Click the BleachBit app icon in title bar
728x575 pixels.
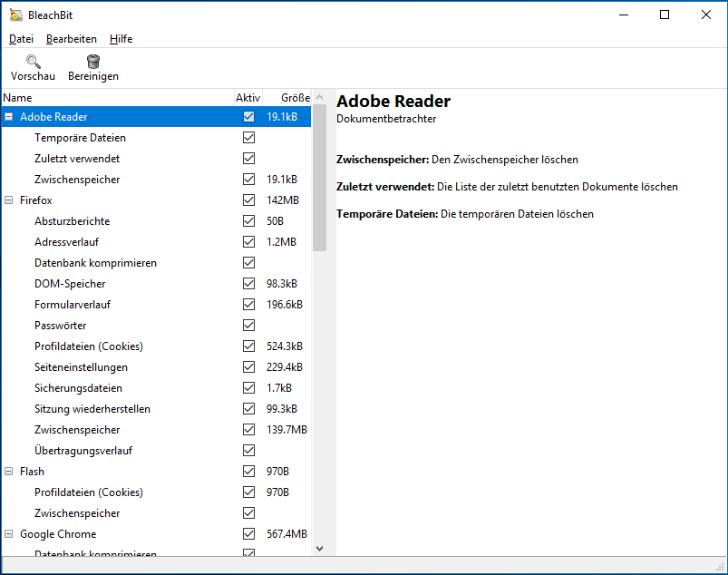click(x=16, y=15)
